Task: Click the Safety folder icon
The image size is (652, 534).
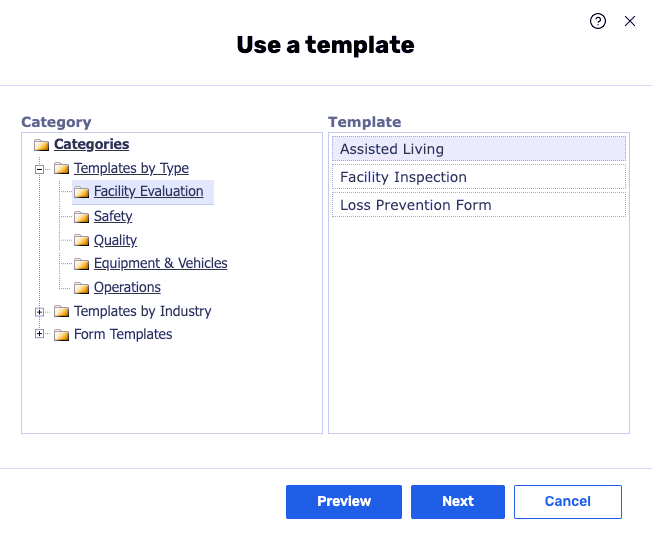Action: pos(81,217)
